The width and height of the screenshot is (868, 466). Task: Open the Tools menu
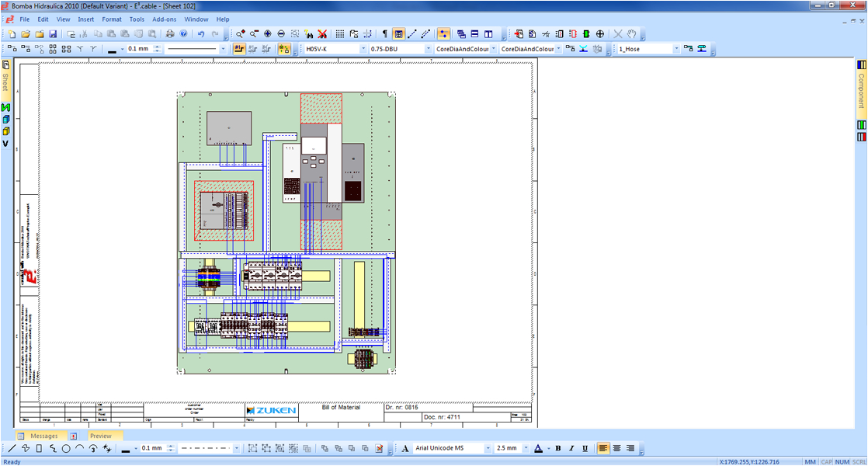click(x=137, y=19)
